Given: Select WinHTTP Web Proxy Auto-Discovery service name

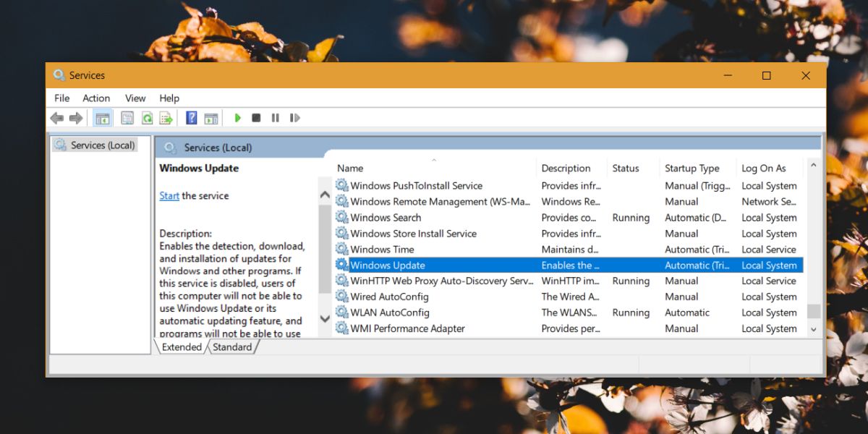Looking at the screenshot, I should [x=442, y=281].
